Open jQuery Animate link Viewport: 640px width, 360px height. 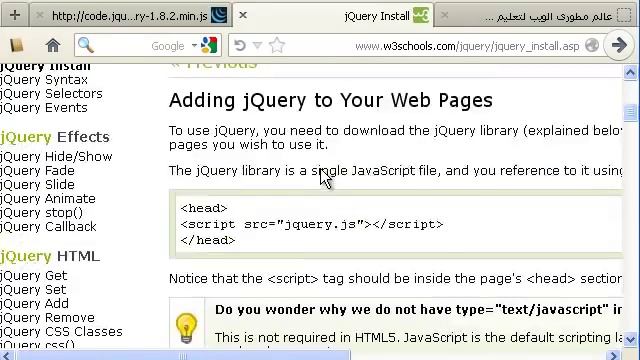(x=48, y=198)
